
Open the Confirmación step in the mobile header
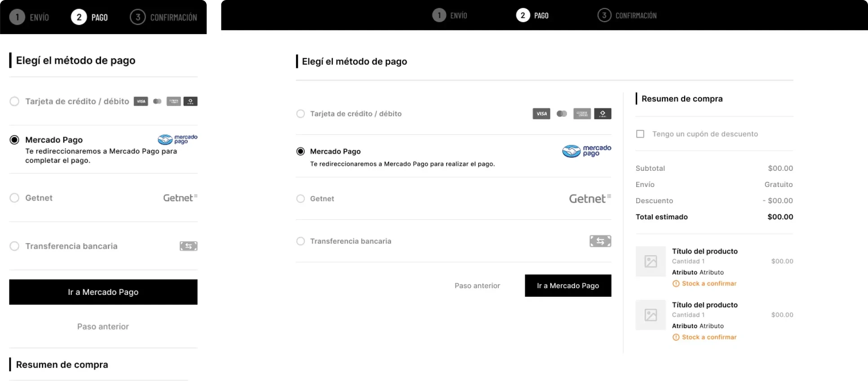164,18
